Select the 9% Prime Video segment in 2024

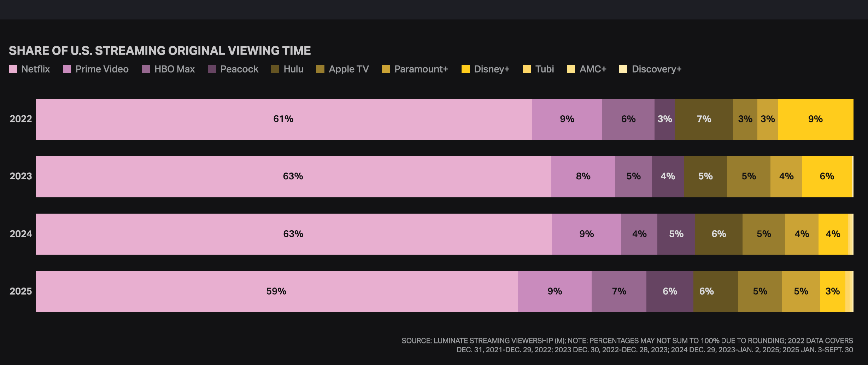click(586, 234)
